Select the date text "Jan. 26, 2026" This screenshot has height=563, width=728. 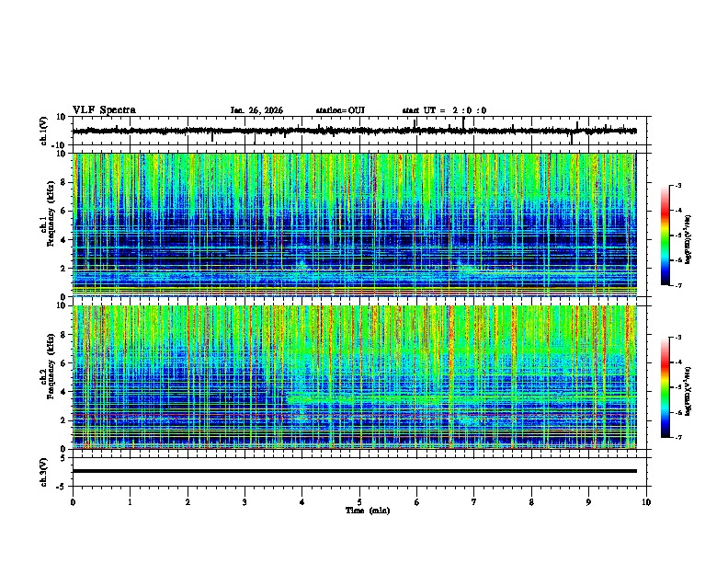[x=256, y=110]
